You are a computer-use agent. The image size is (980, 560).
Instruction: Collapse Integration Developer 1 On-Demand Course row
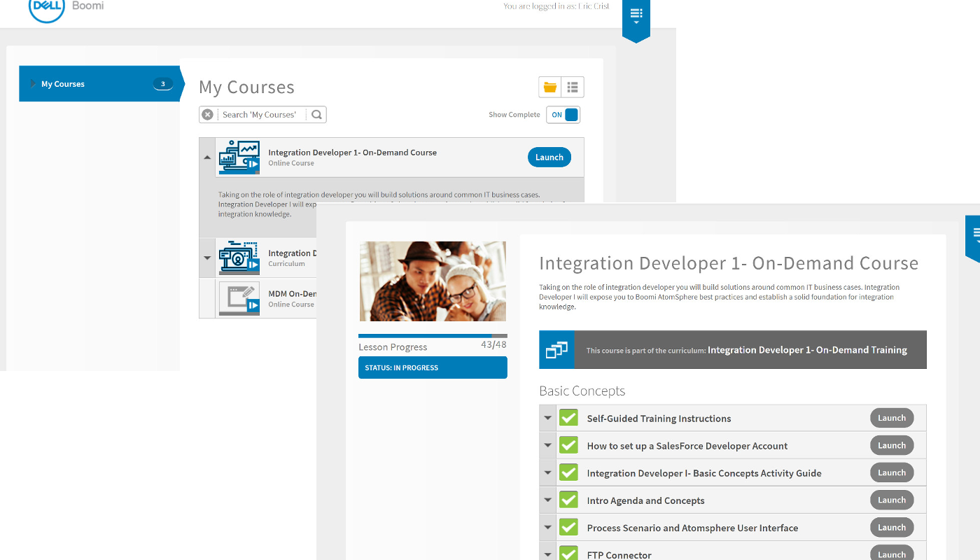coord(207,157)
